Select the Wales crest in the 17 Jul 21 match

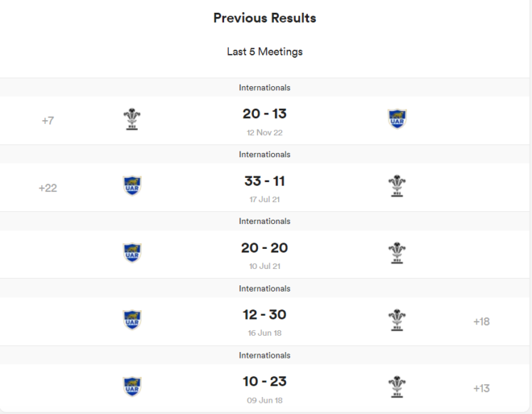[x=397, y=186]
